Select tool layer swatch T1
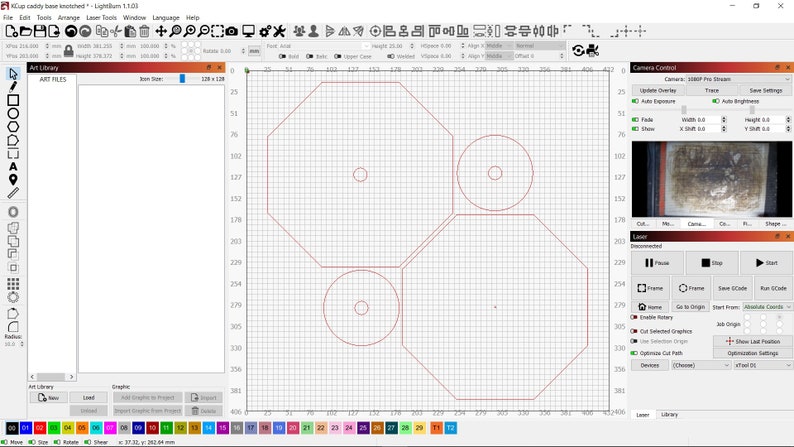Screen dimensions: 794x447 [x=436, y=428]
